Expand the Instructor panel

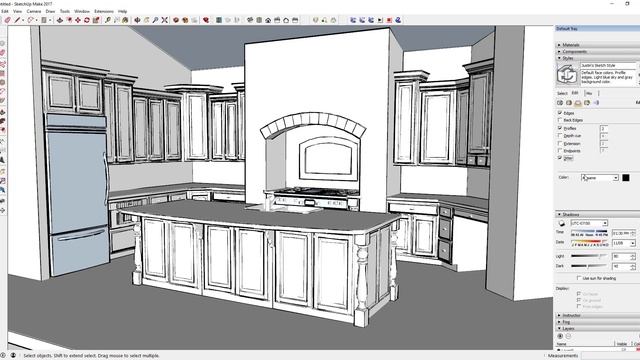tap(598, 316)
